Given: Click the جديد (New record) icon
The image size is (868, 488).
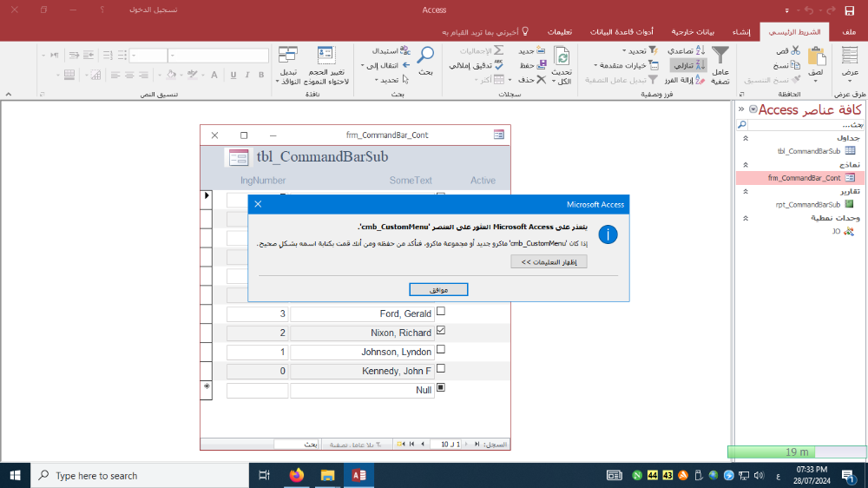Looking at the screenshot, I should click(x=540, y=50).
